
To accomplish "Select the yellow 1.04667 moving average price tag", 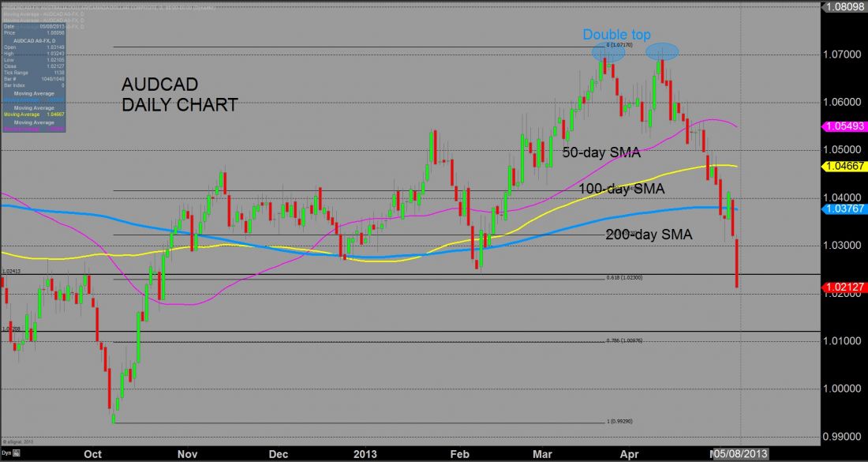I will click(845, 167).
